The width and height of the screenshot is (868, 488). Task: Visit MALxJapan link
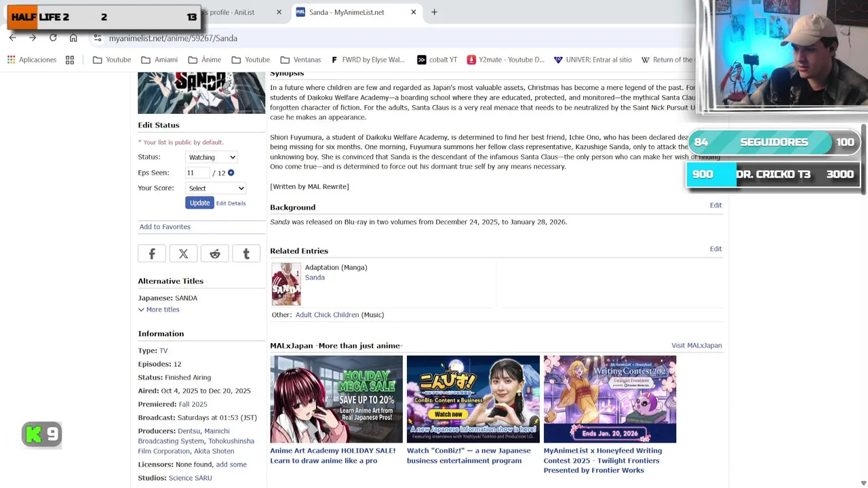click(x=696, y=346)
